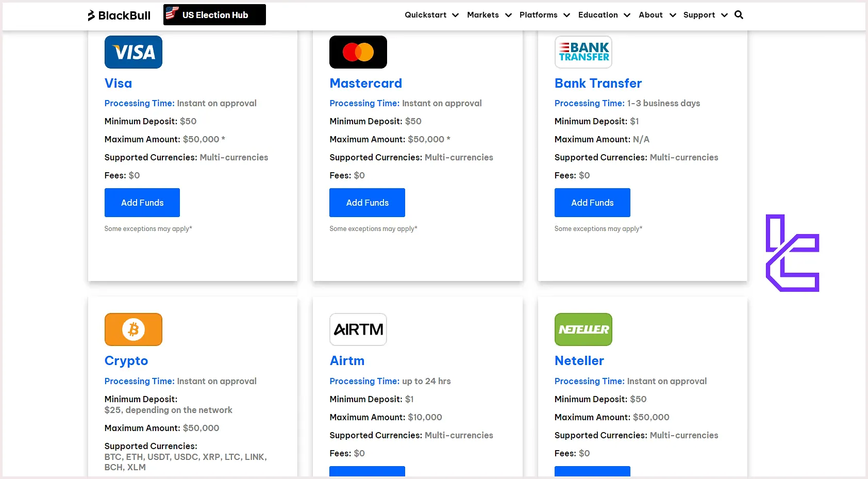Viewport: 868px width, 479px height.
Task: Click Add Funds under Bank Transfer
Action: coord(592,203)
